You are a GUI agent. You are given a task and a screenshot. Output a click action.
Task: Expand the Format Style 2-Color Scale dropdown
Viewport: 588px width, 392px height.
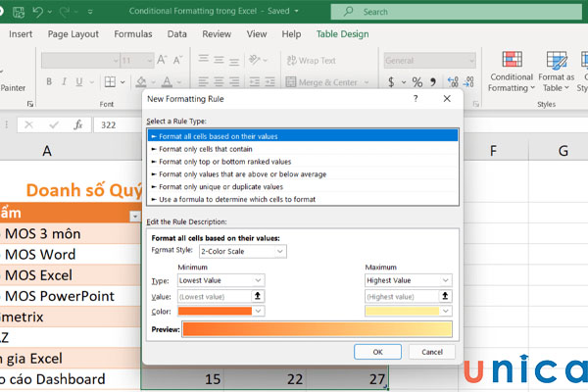tap(280, 252)
